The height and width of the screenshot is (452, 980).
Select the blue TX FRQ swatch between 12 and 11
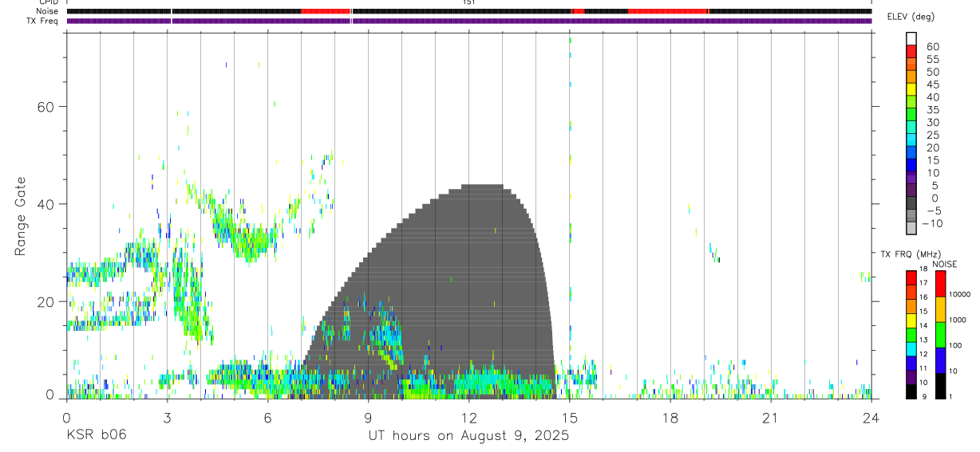(911, 364)
